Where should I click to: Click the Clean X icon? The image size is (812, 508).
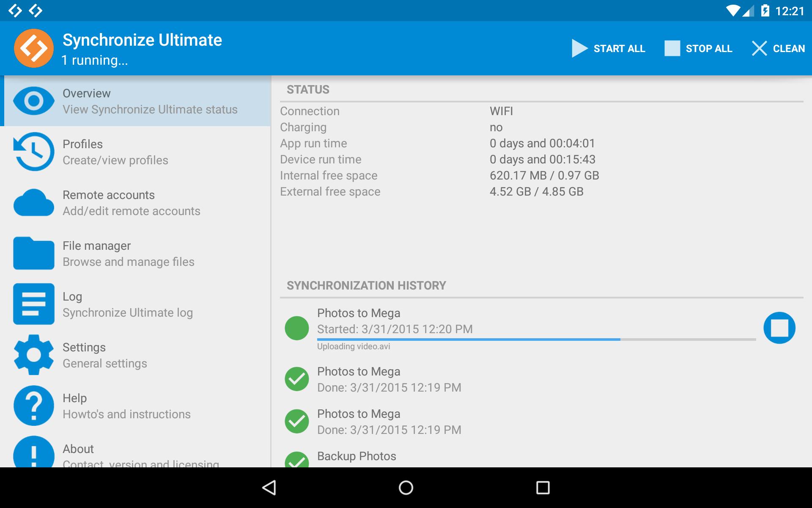pyautogui.click(x=760, y=48)
